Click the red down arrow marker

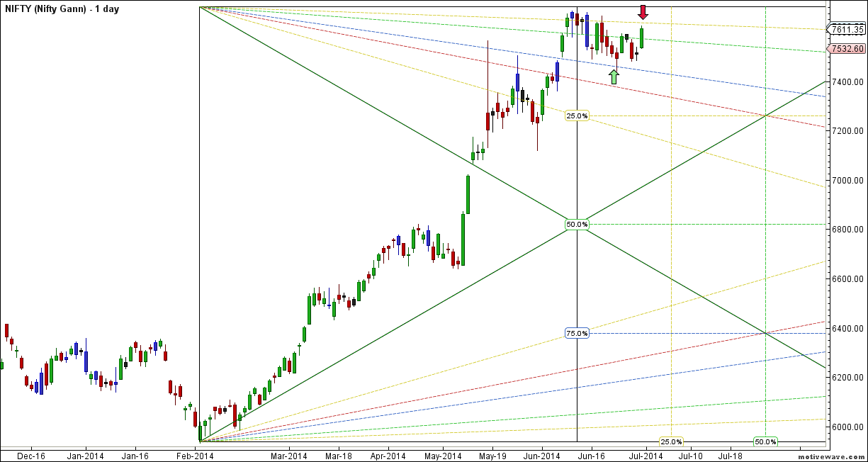click(x=643, y=12)
